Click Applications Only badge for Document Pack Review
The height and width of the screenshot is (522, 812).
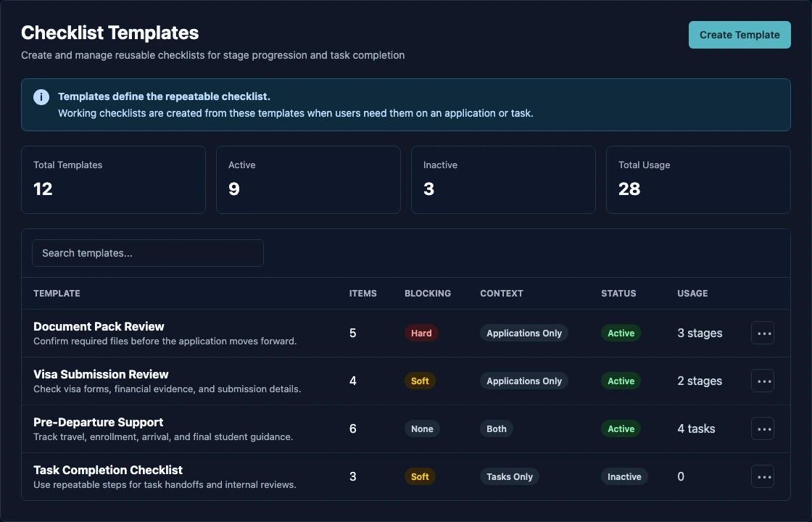[x=524, y=333]
